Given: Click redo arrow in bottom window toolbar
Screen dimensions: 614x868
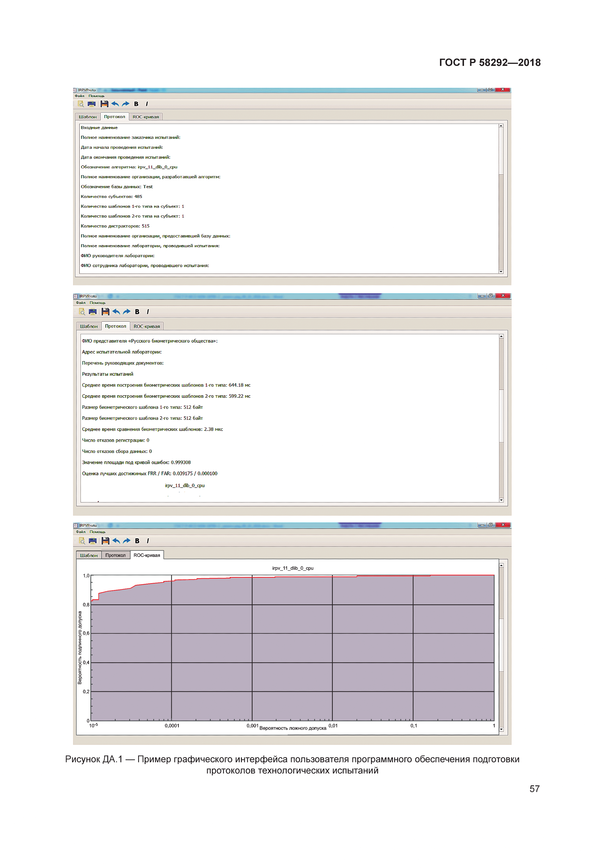Looking at the screenshot, I should (127, 541).
